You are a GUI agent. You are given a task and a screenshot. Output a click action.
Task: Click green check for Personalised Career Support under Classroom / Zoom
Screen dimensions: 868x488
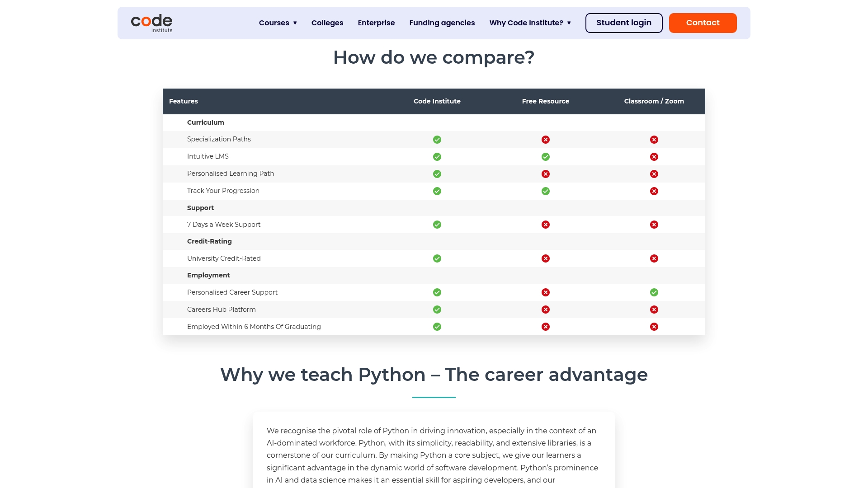(x=654, y=292)
